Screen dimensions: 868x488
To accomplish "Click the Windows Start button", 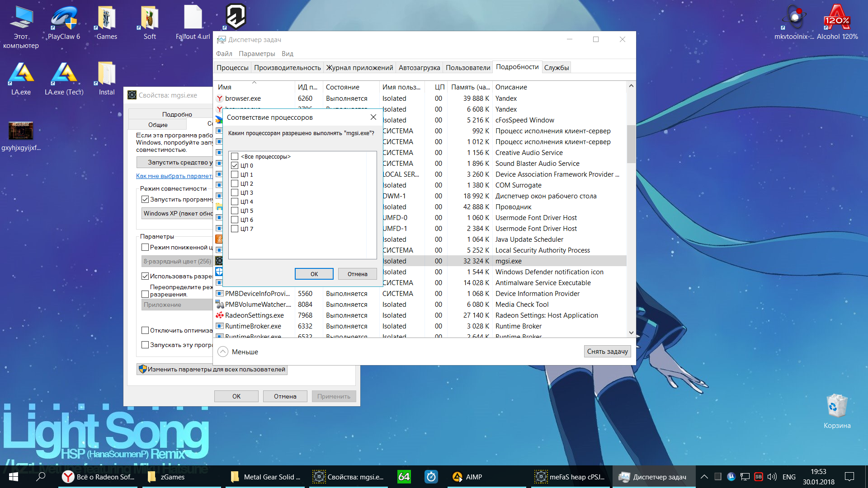I will tap(14, 477).
